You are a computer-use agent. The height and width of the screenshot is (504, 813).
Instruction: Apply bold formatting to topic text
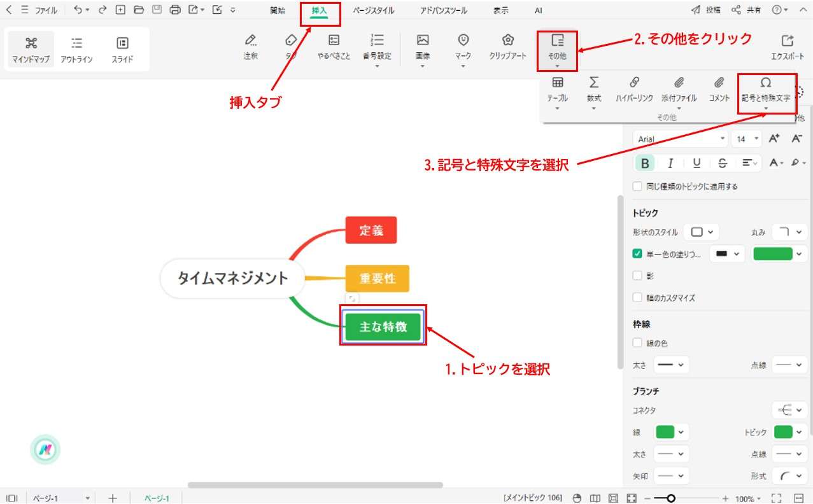click(644, 163)
